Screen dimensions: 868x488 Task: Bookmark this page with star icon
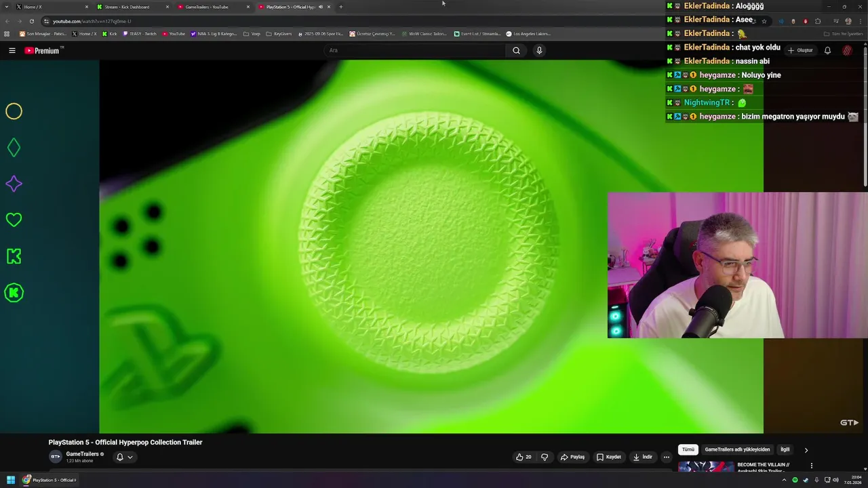coord(764,21)
